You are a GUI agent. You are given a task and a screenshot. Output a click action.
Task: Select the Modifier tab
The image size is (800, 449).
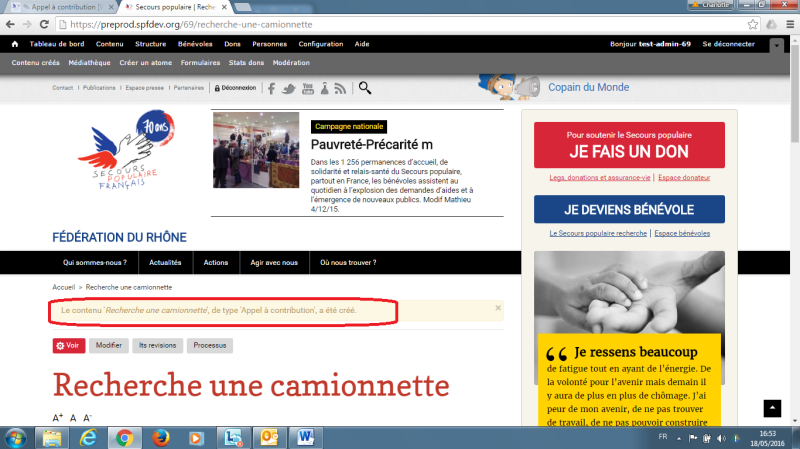coord(109,345)
